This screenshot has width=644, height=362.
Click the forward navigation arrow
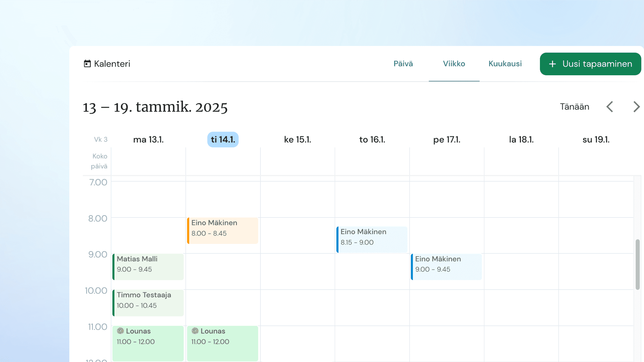pyautogui.click(x=636, y=107)
